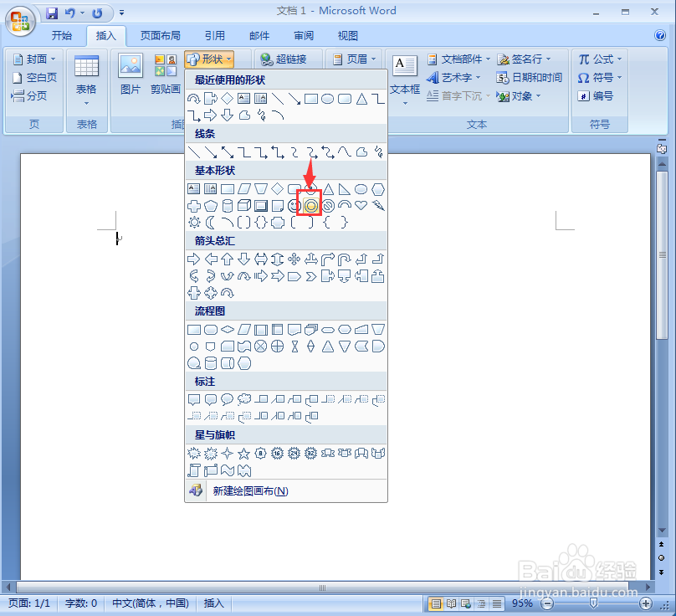Choose the left-right double arrow shape
Viewport: 676px width, 616px height.
(261, 259)
